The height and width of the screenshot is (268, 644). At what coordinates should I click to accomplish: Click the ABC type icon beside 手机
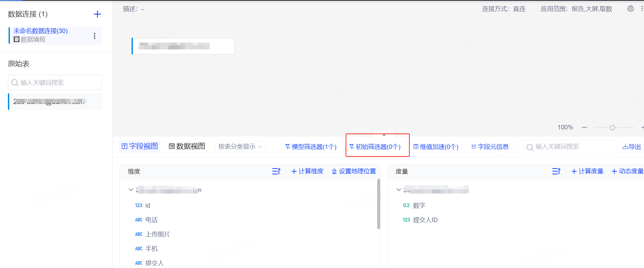[x=139, y=249]
